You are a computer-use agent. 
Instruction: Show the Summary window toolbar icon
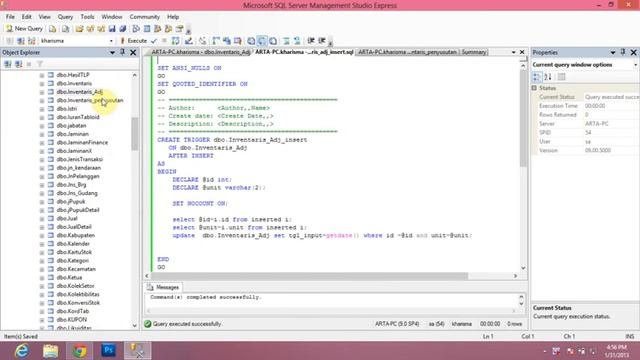click(x=147, y=29)
